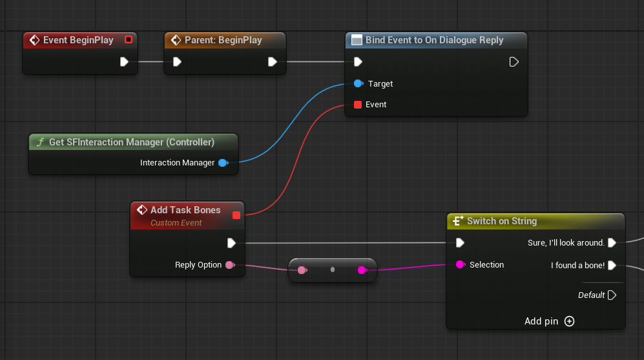Image resolution: width=644 pixels, height=360 pixels.
Task: Select the Add Task Bones node title
Action: click(185, 209)
